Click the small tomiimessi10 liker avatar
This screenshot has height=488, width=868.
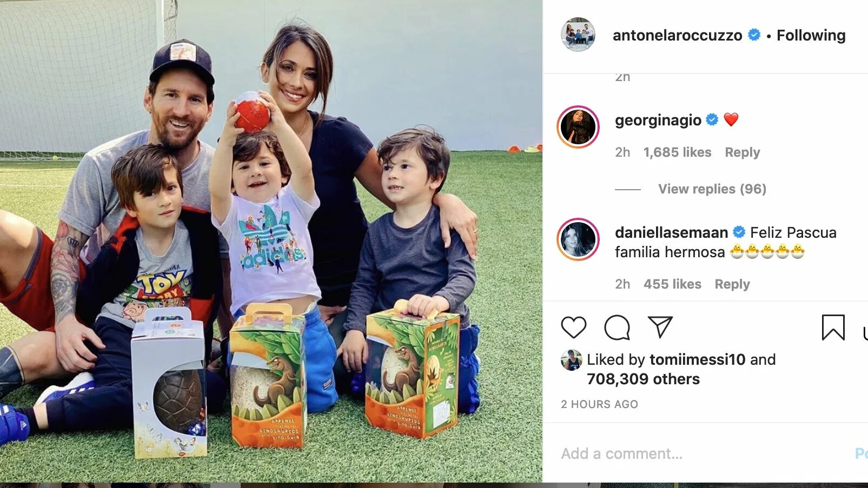(x=571, y=360)
